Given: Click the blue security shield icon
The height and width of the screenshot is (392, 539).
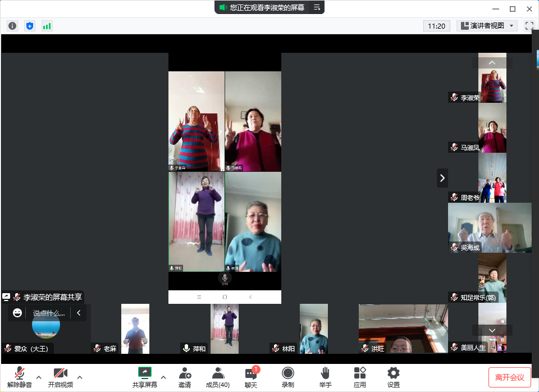Looking at the screenshot, I should (x=30, y=26).
